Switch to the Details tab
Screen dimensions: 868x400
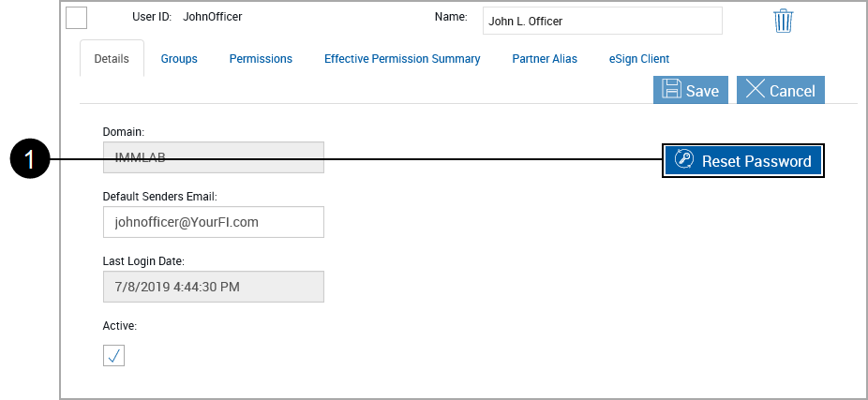pyautogui.click(x=112, y=58)
